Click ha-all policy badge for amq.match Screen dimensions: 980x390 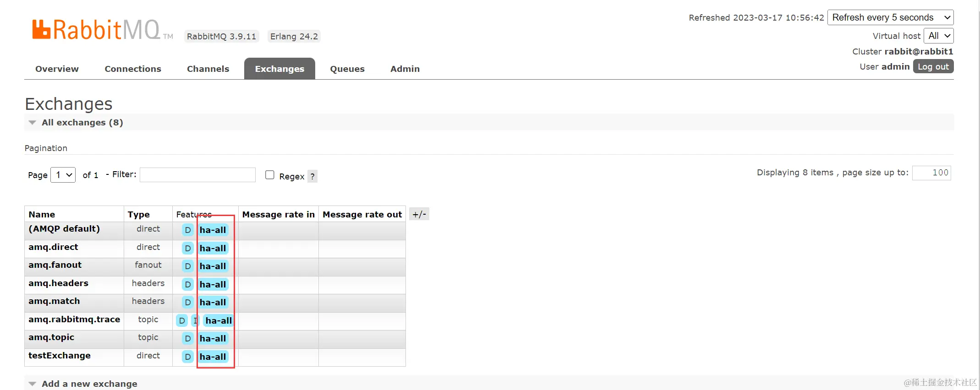pos(213,302)
